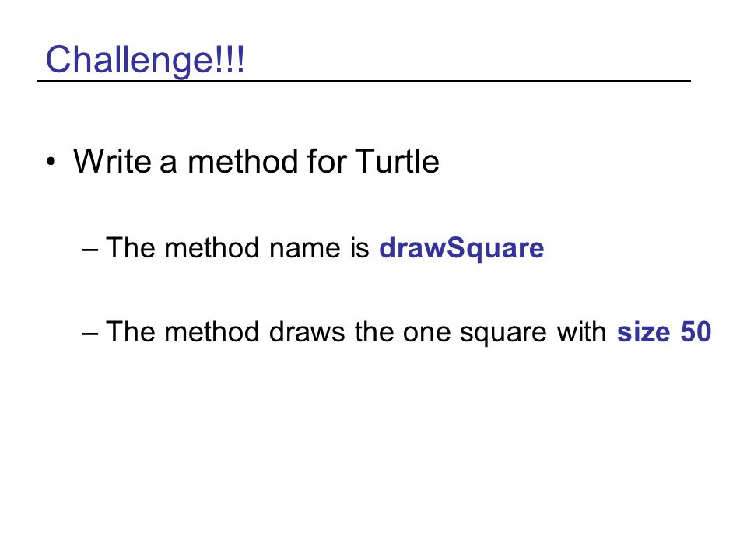Viewport: 747px width, 560px height.
Task: Select the round bullet before "Write"
Action: coord(51,162)
